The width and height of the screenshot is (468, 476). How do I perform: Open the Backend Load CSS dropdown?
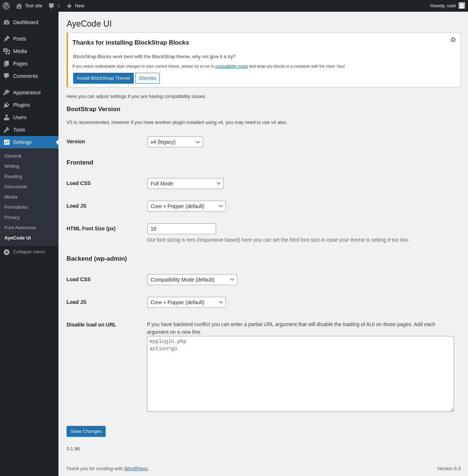pos(192,280)
